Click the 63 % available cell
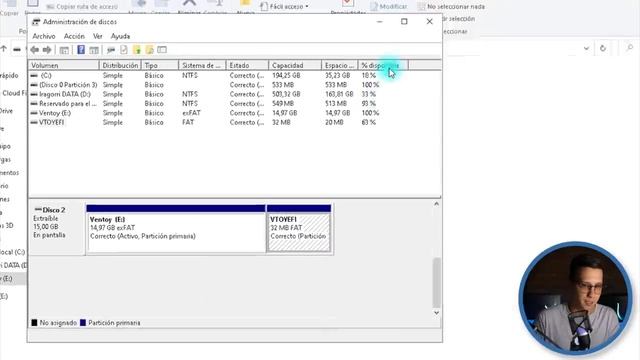 [x=369, y=122]
